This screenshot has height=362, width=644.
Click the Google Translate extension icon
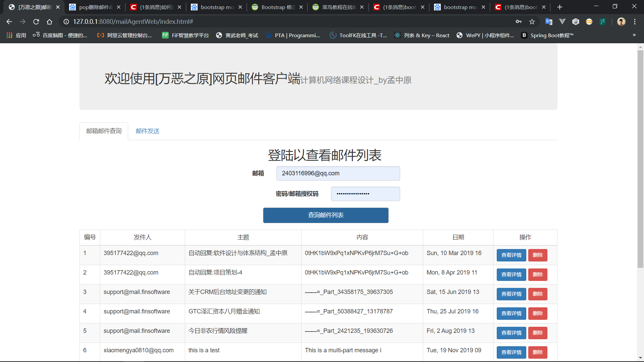click(x=549, y=22)
